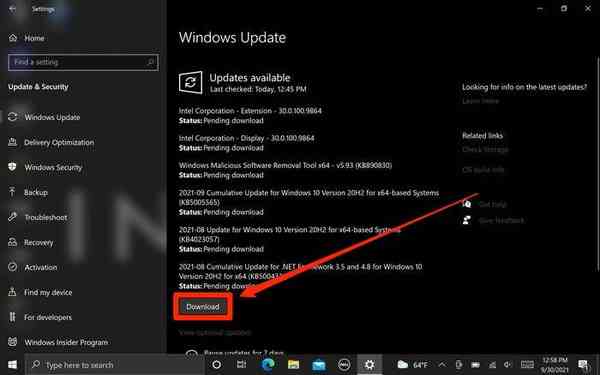Viewport: 600px width, 375px height.
Task: Open File Explorer from the taskbar
Action: pos(293,365)
